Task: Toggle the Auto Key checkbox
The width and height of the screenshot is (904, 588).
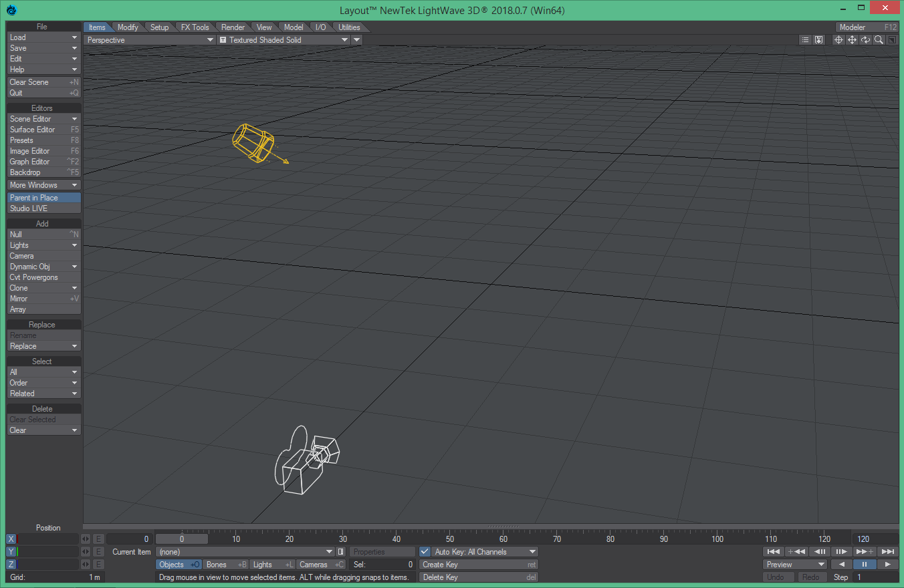Action: 425,552
